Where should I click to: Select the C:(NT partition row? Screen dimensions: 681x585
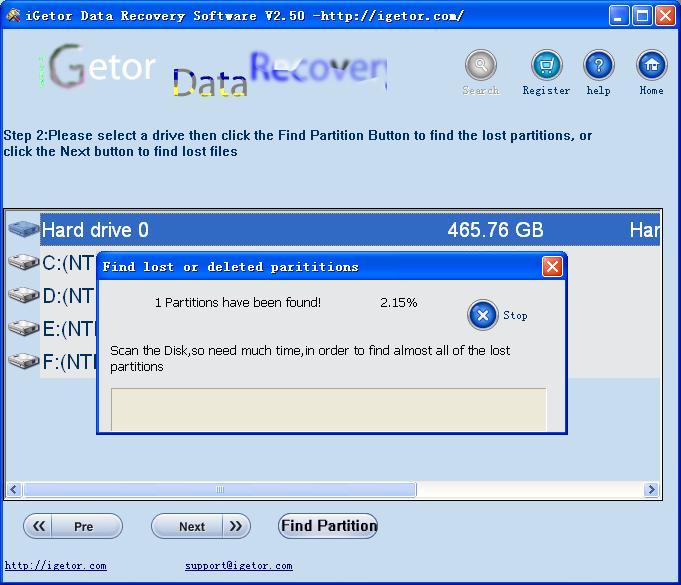click(x=68, y=263)
